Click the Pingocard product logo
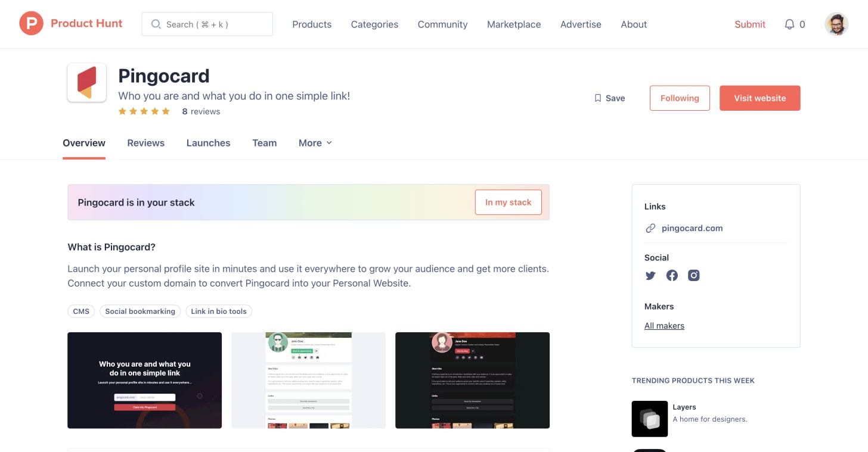 (86, 83)
